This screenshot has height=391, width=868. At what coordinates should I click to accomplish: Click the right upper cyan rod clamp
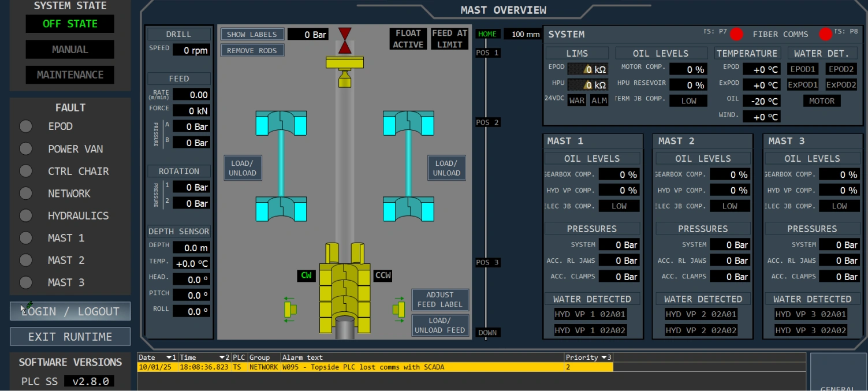coord(408,123)
